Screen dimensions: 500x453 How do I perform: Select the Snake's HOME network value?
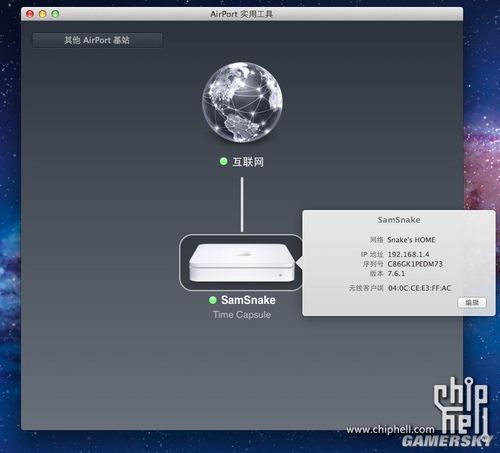411,240
